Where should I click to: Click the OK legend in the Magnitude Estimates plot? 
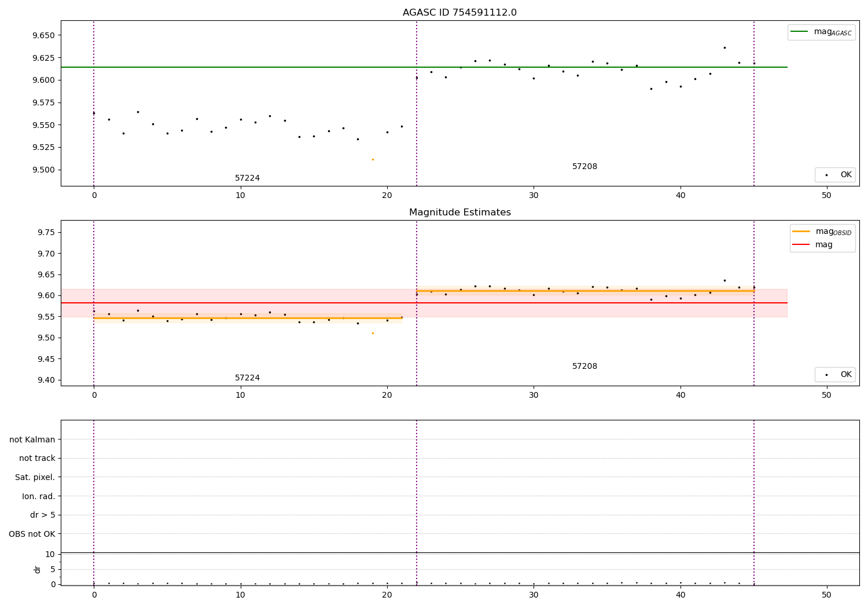pos(835,375)
